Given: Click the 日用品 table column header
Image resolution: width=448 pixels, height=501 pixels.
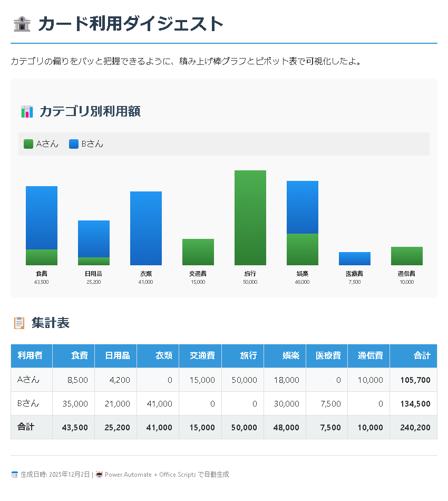Looking at the screenshot, I should coord(115,356).
